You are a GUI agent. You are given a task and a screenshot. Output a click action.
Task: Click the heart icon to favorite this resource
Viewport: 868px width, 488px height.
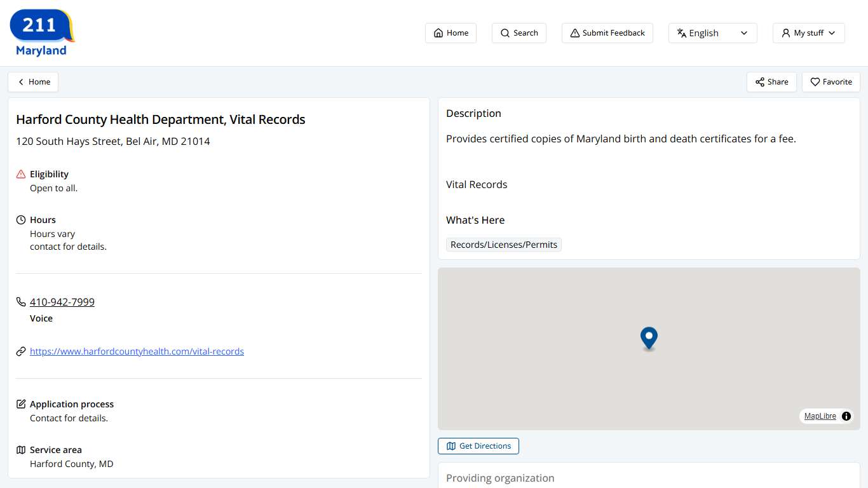pyautogui.click(x=814, y=82)
